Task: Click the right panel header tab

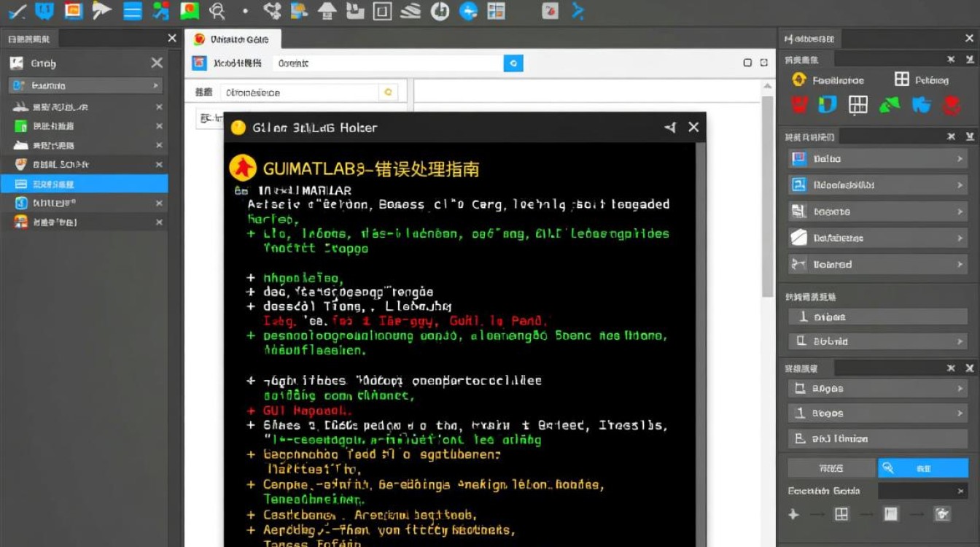Action: pyautogui.click(x=810, y=39)
